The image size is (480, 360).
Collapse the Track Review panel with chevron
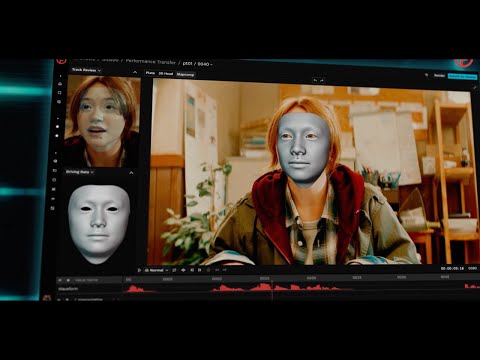tap(135, 72)
